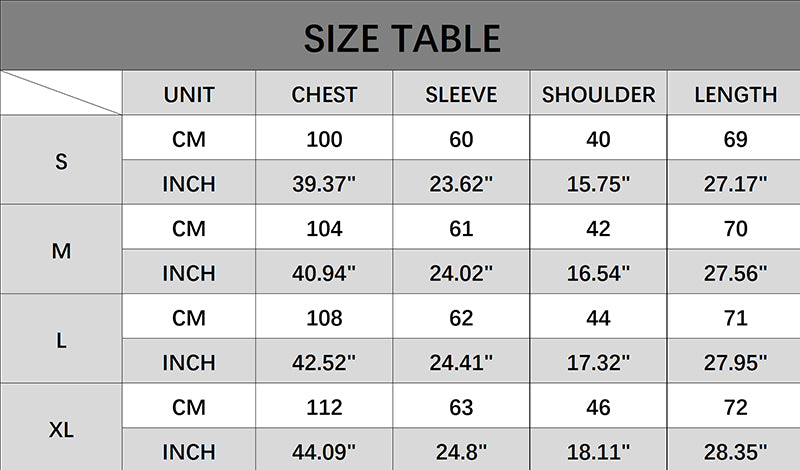Select the 42.52" chest inch cell
This screenshot has width=800, height=470.
click(x=324, y=362)
